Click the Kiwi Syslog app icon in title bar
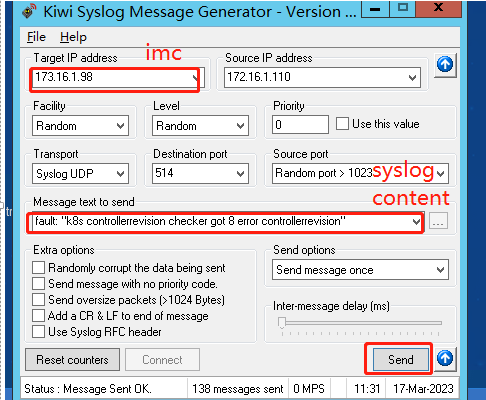Image resolution: width=486 pixels, height=400 pixels. (29, 11)
